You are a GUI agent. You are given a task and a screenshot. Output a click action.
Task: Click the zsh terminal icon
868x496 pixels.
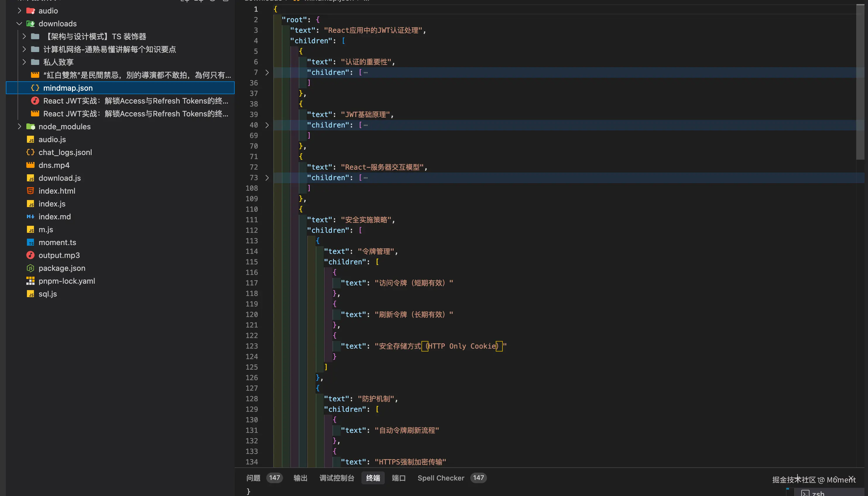(805, 493)
